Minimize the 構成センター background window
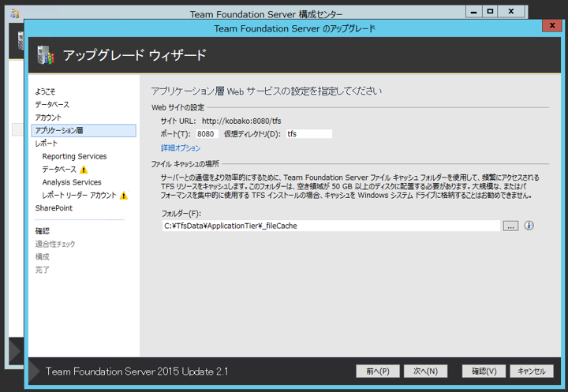Screen dimensions: 568x392 pyautogui.click(x=473, y=12)
